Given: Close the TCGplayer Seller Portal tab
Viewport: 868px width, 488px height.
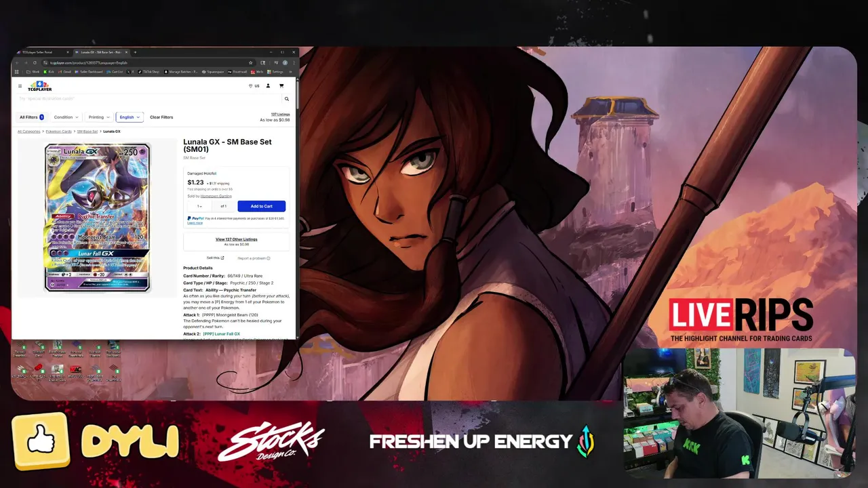Looking at the screenshot, I should 68,52.
